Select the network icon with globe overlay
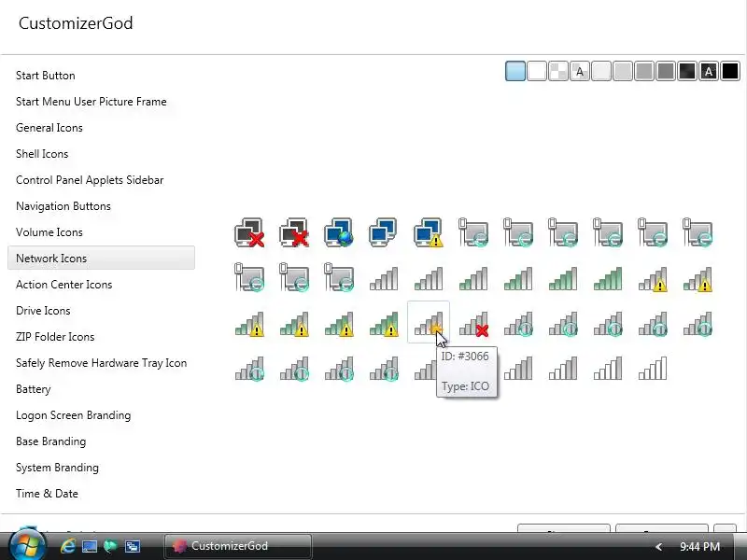Screen dimensions: 747x560 coord(339,232)
